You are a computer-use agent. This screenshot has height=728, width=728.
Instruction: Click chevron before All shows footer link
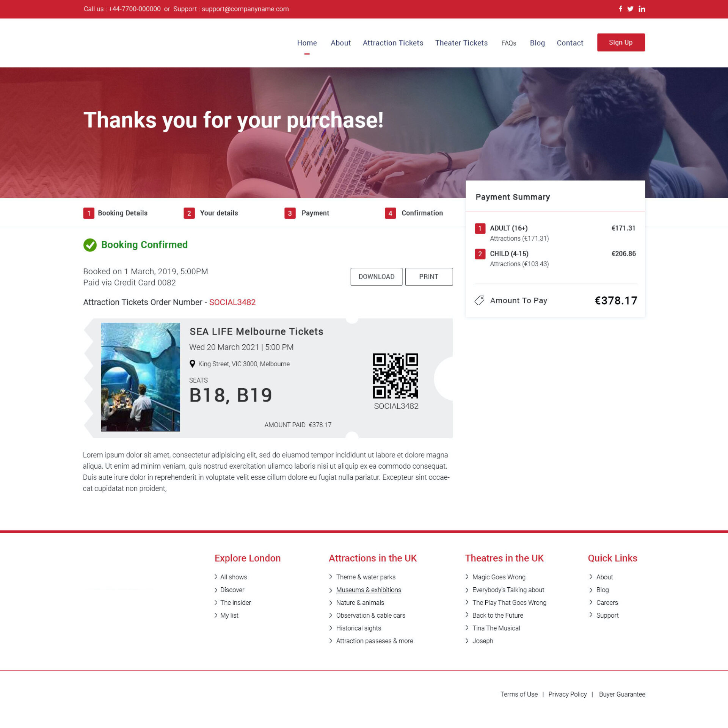(216, 577)
